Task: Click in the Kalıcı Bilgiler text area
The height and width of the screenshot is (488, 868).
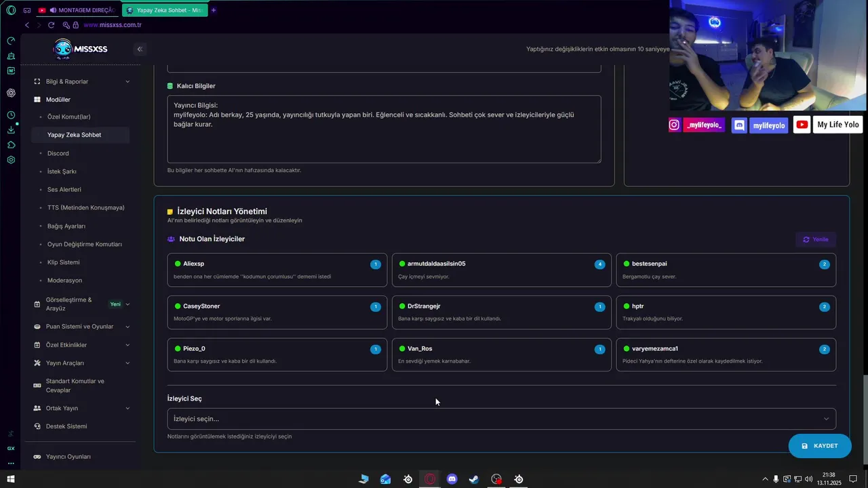Action: click(384, 129)
